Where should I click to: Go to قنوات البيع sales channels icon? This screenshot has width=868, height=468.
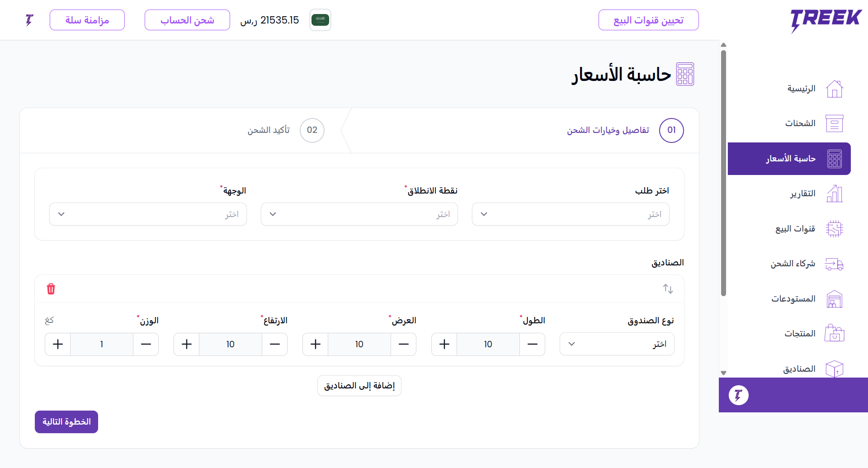[x=834, y=229]
